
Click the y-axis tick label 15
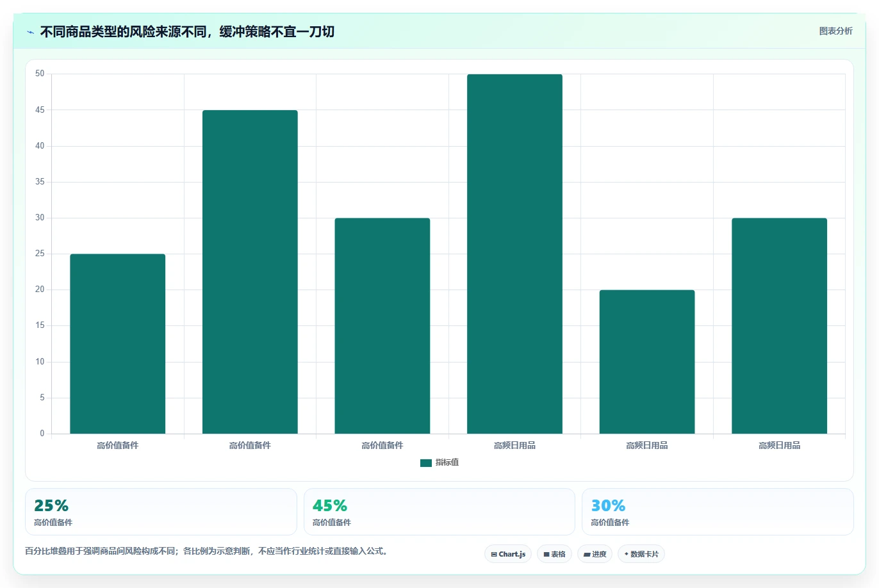click(40, 325)
